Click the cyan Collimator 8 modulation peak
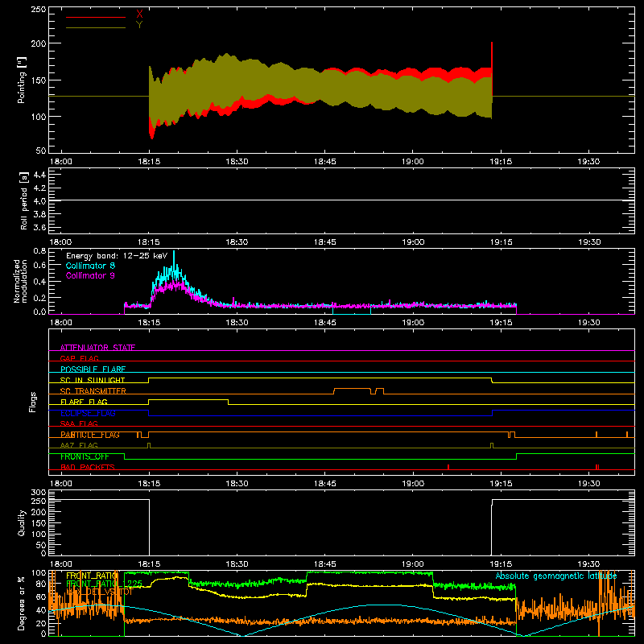Viewport: 644px width, 644px height. [174, 258]
